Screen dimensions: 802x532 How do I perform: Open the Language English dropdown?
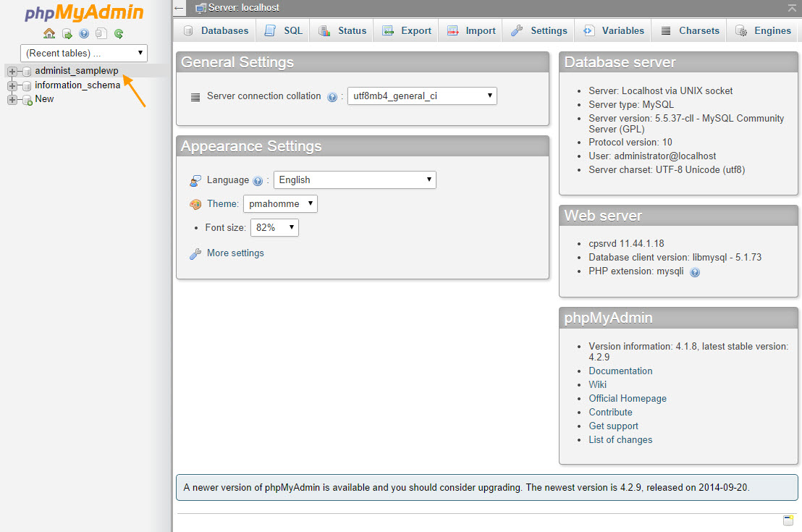(x=355, y=180)
